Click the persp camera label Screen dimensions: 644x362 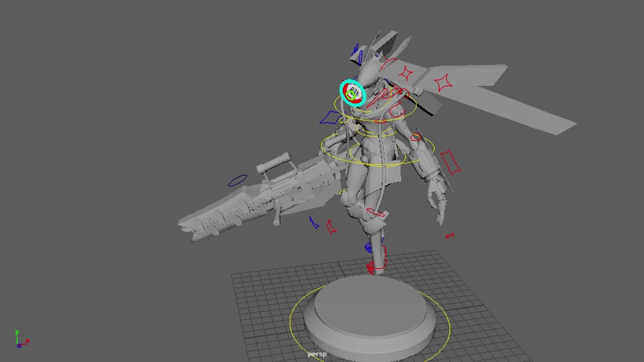(x=317, y=354)
